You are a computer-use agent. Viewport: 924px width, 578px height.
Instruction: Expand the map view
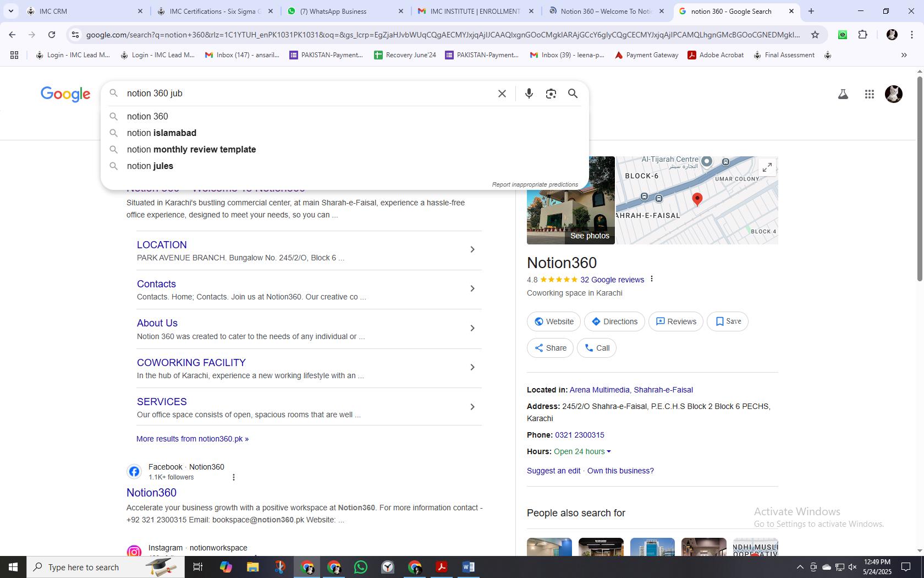click(x=767, y=167)
